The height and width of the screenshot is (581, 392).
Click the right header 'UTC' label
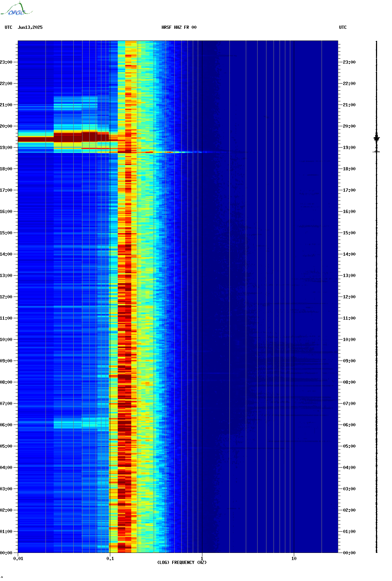(x=343, y=27)
